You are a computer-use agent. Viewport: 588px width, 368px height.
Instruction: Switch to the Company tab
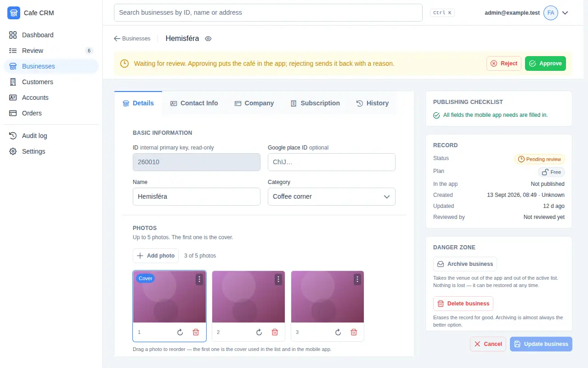[x=254, y=103]
